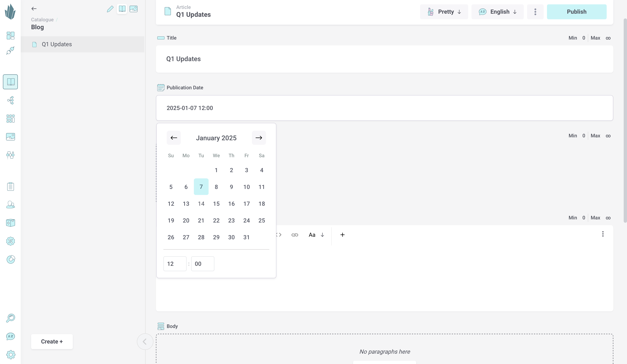Image resolution: width=627 pixels, height=364 pixels.
Task: Select January 26 in calendar
Action: (x=171, y=237)
